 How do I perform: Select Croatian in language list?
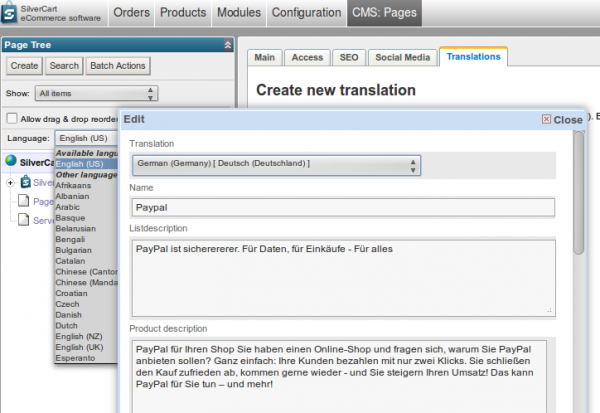coord(86,293)
